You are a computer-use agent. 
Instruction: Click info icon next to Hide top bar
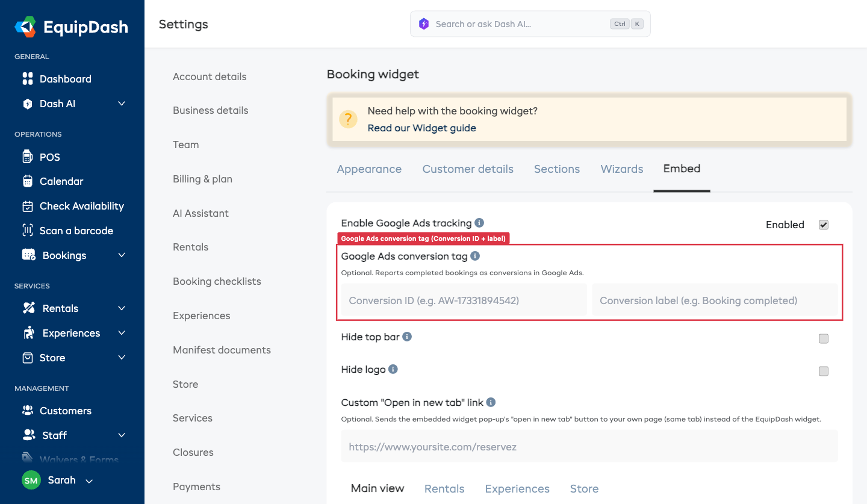tap(407, 337)
